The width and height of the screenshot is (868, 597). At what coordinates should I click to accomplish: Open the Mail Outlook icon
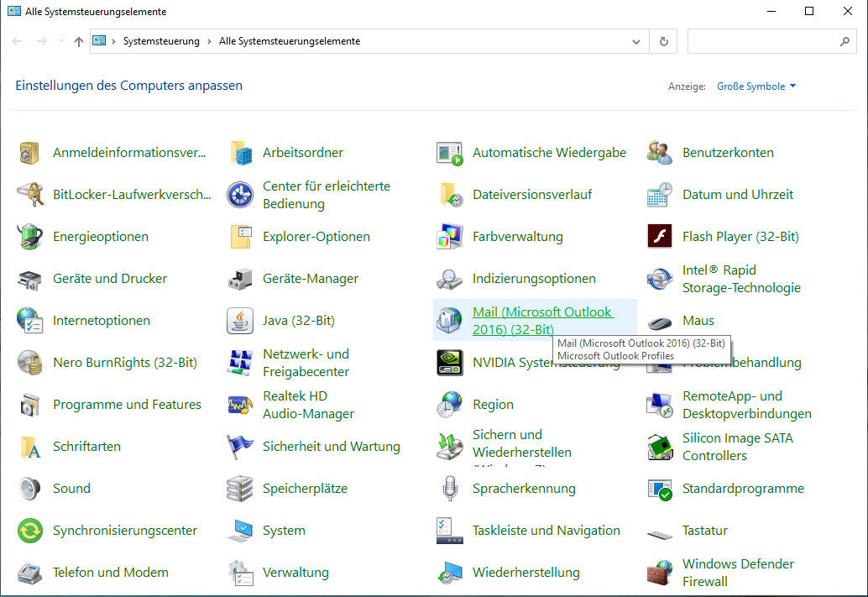449,322
